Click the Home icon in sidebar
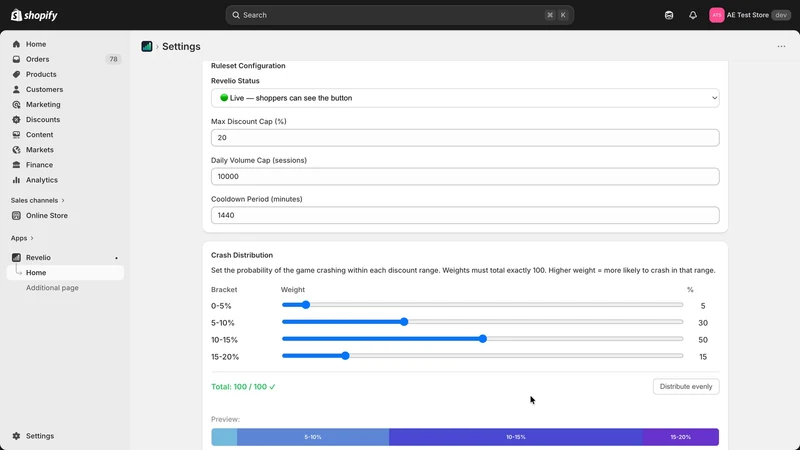The image size is (800, 450). (x=16, y=44)
